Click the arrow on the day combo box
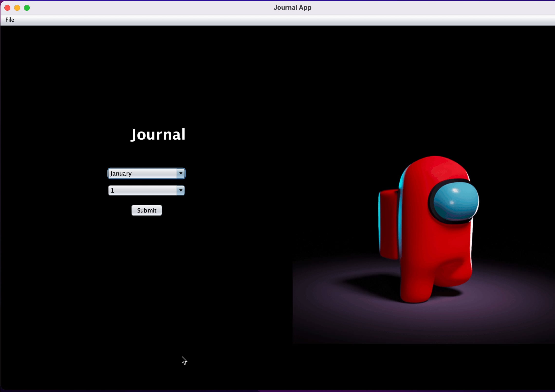 pyautogui.click(x=180, y=190)
